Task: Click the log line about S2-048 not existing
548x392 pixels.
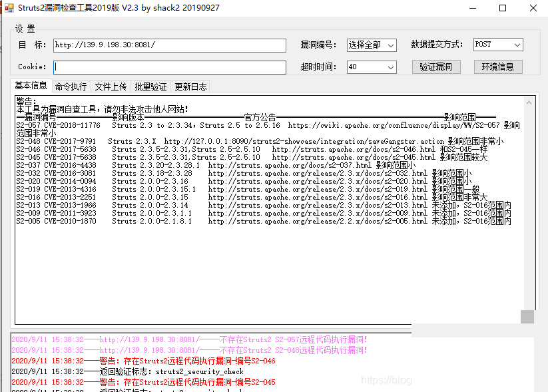Action: click(x=189, y=350)
